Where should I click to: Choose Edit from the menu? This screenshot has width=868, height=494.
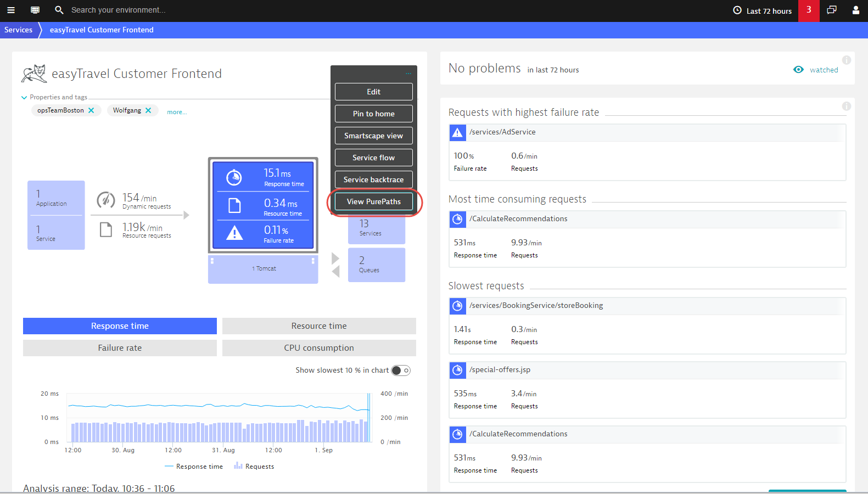[374, 92]
